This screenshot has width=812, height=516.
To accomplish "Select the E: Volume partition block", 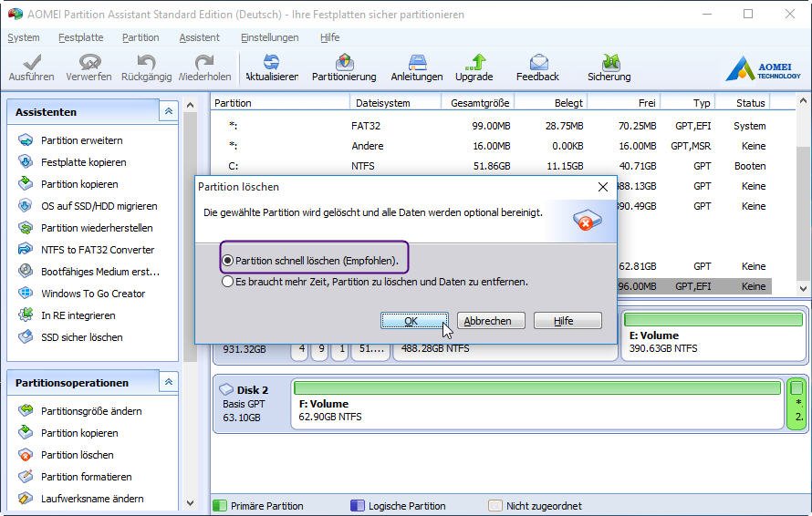I will click(713, 335).
